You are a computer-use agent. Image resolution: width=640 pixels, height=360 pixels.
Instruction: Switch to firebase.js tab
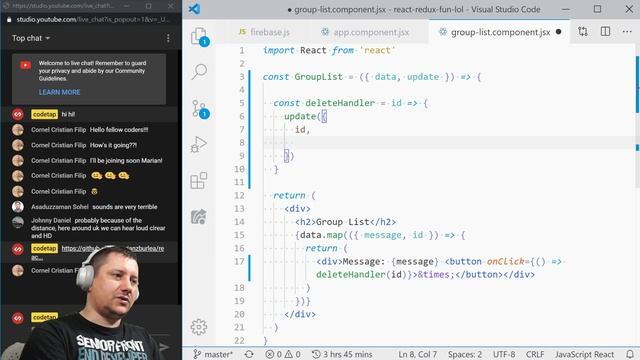click(264, 32)
